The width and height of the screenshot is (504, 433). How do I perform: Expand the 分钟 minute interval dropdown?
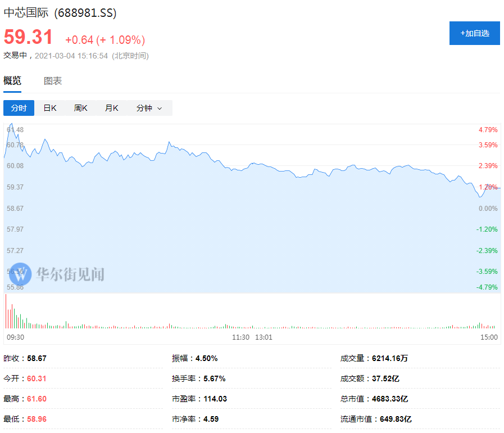tap(149, 108)
